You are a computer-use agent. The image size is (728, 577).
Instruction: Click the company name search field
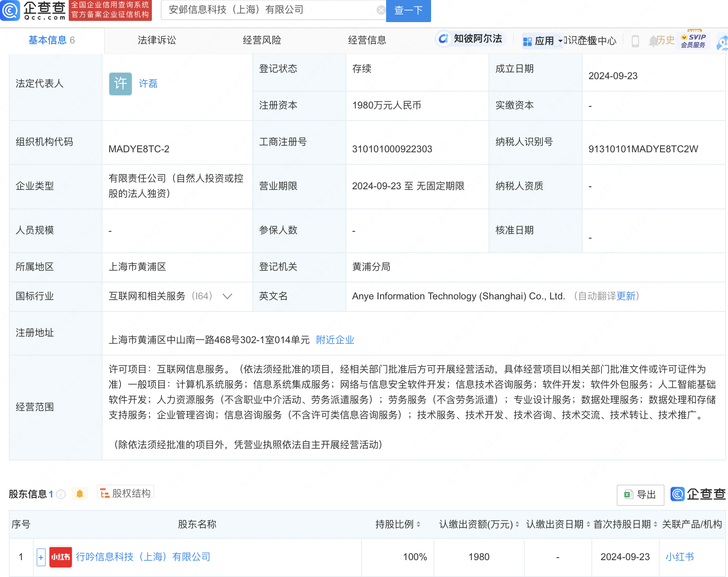tap(269, 10)
